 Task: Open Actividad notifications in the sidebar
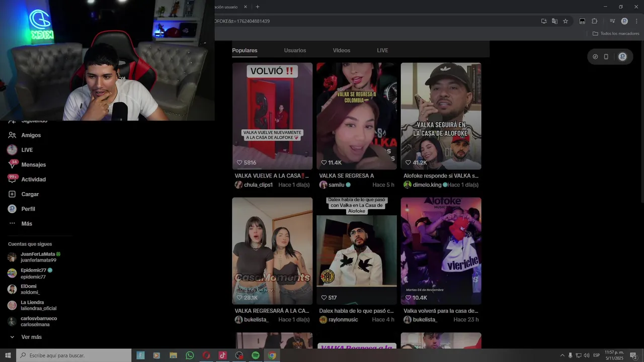coord(27,179)
